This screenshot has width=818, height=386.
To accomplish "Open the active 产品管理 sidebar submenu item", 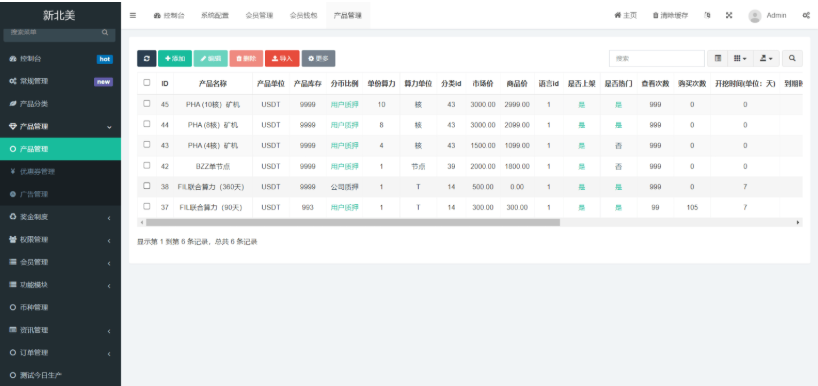I will point(61,149).
